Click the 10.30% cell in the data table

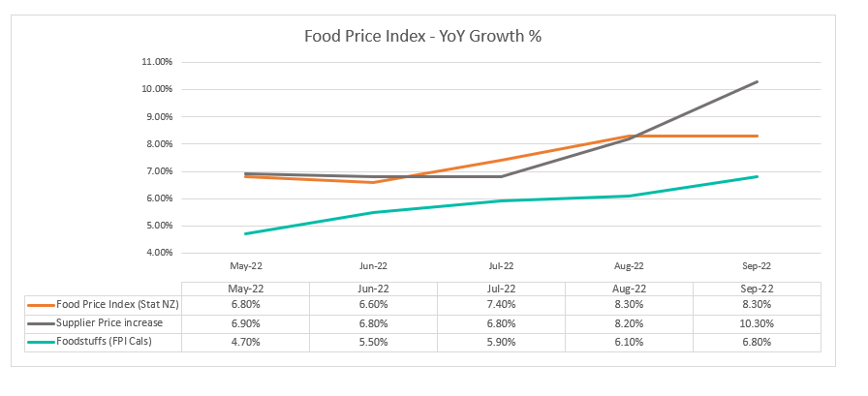tap(755, 321)
